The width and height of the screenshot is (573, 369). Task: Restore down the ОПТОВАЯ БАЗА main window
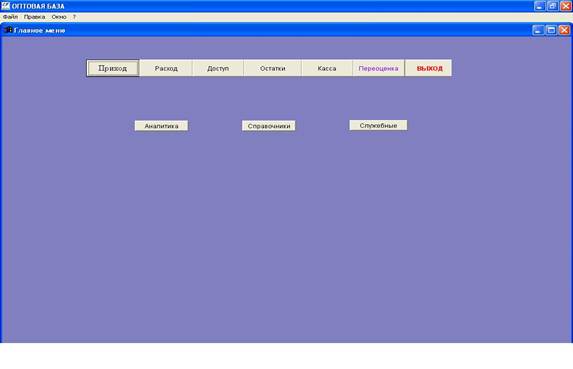click(x=553, y=6)
